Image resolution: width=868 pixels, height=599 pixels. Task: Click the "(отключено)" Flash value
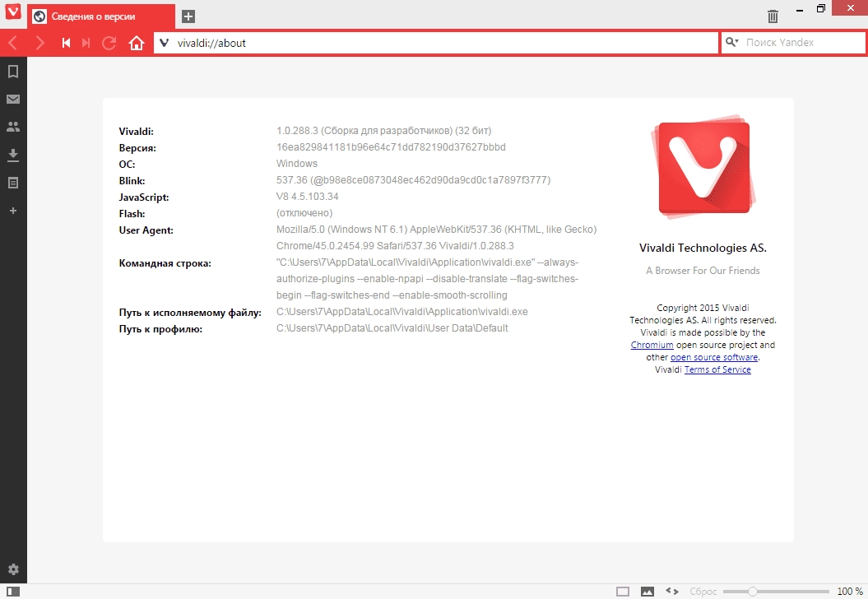(x=304, y=213)
